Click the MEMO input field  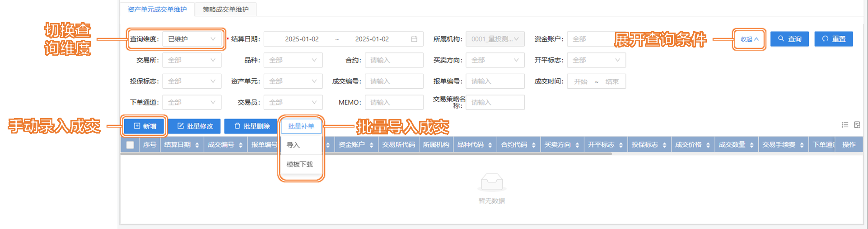(394, 102)
